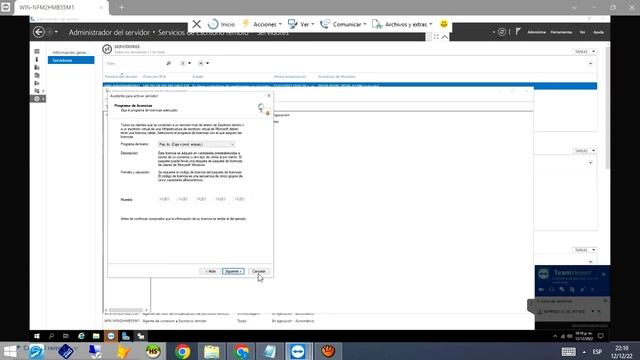640x360 pixels.
Task: Open File Explorer on remote taskbar
Action: click(x=96, y=336)
